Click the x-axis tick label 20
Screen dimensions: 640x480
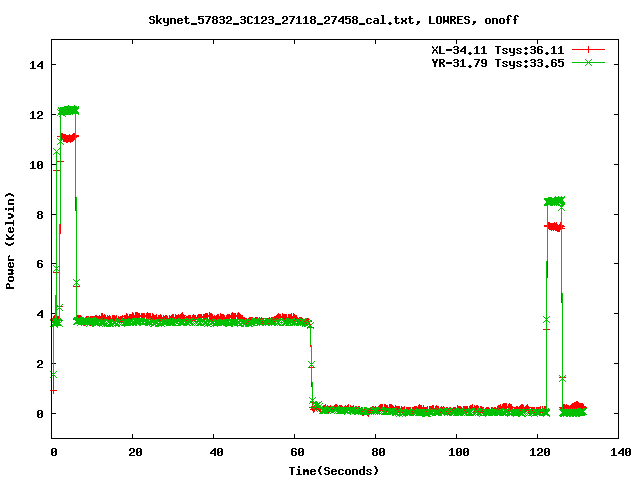pos(135,452)
